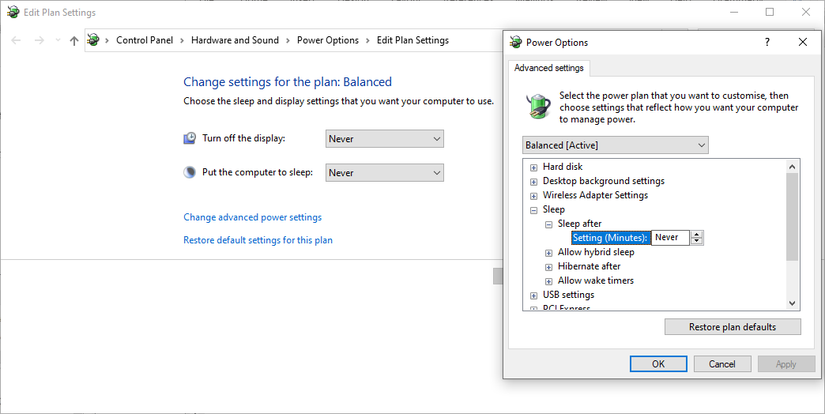Click the settings list scrollbar thumb
Image resolution: width=825 pixels, height=414 pixels.
pyautogui.click(x=792, y=217)
